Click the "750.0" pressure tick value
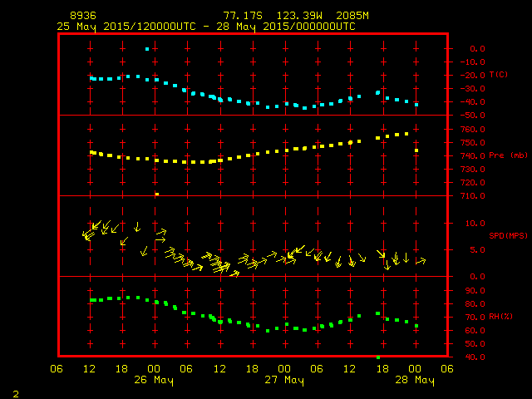The image size is (532, 399). coord(473,142)
